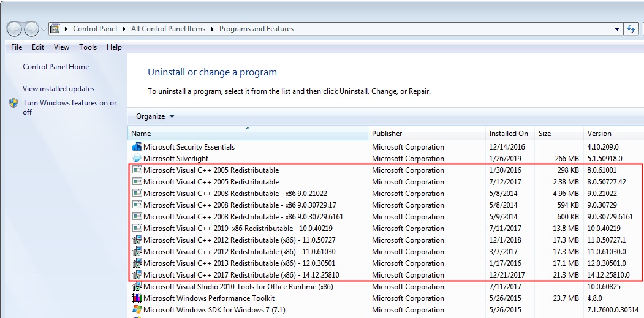The width and height of the screenshot is (644, 318).
Task: Click version value '14.12.25810.0'
Action: [608, 275]
